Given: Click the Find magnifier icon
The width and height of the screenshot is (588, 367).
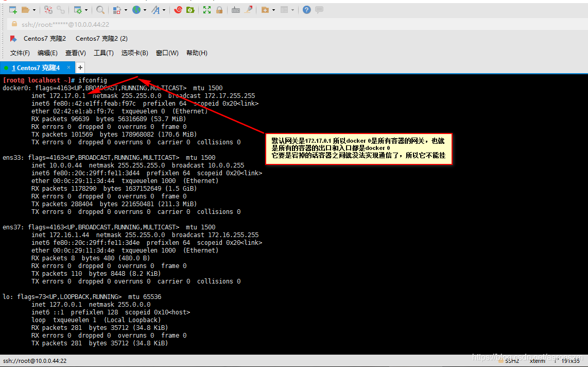Looking at the screenshot, I should pos(100,10).
